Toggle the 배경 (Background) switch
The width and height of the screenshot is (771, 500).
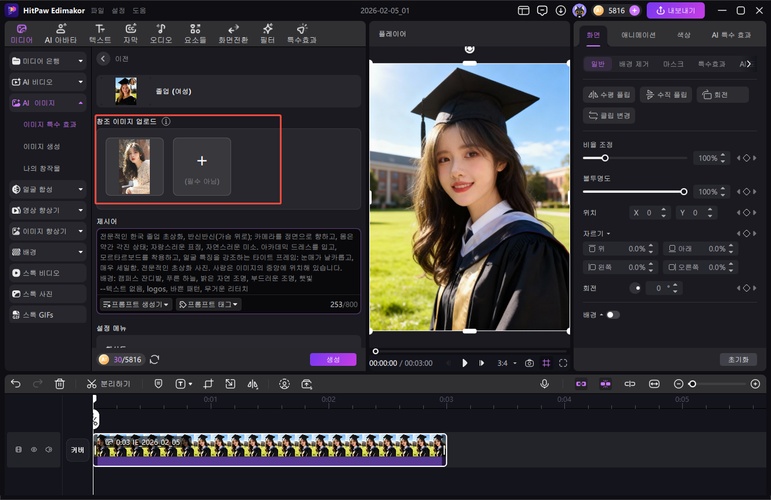[612, 314]
